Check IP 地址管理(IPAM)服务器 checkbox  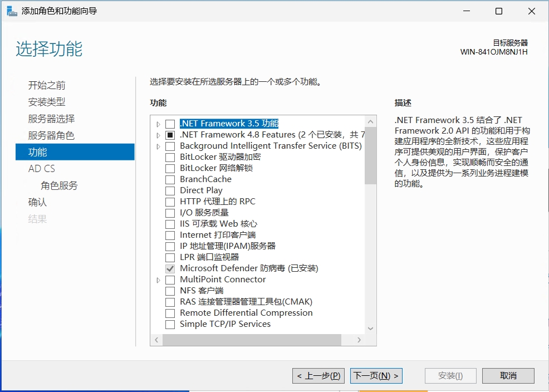pos(170,247)
